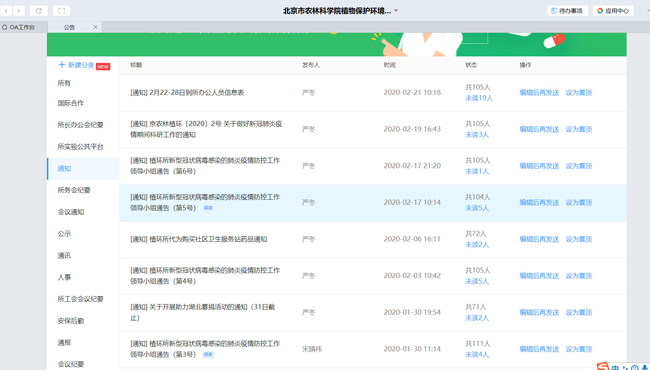The image size is (650, 370).
Task: Close the 公告 tab
Action: click(95, 27)
